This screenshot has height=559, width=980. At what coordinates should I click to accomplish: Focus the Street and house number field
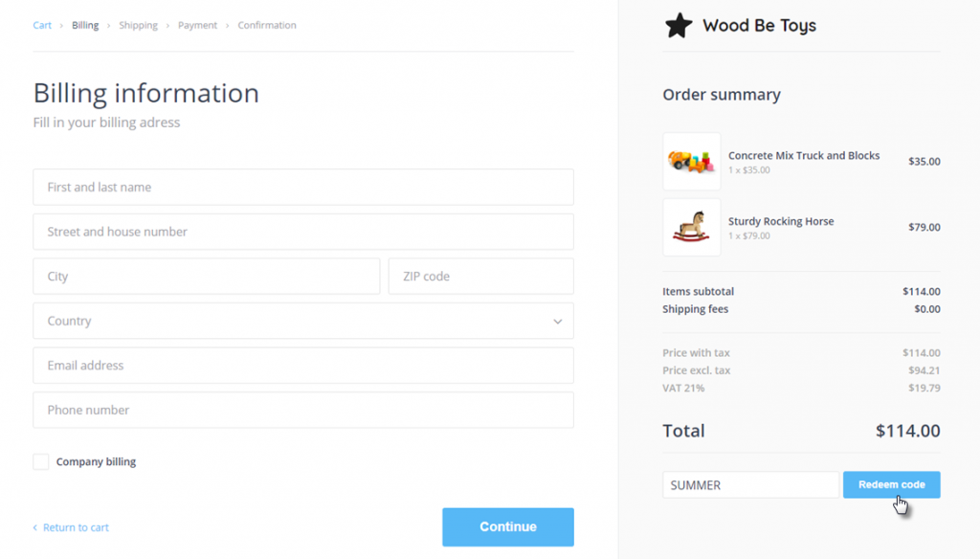tap(303, 232)
